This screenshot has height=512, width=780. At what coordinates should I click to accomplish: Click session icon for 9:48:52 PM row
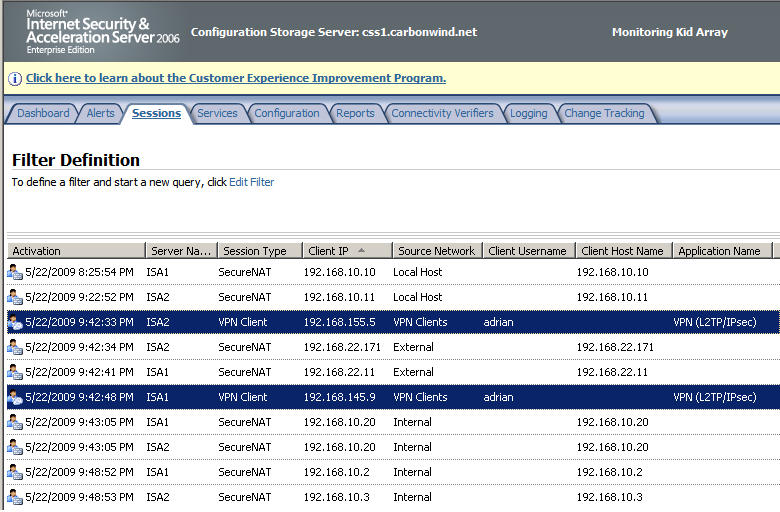[15, 472]
